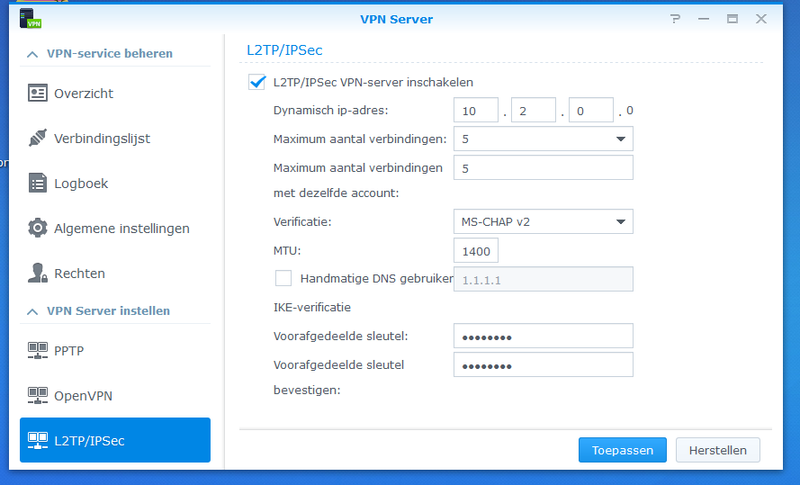This screenshot has width=800, height=485.
Task: Open Overzicht via its card icon
Action: point(38,93)
